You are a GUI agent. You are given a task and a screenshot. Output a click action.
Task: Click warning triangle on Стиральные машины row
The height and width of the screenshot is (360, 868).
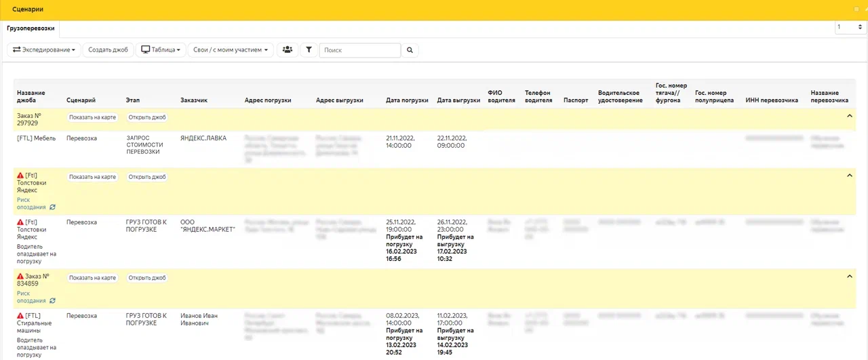pyautogui.click(x=20, y=316)
